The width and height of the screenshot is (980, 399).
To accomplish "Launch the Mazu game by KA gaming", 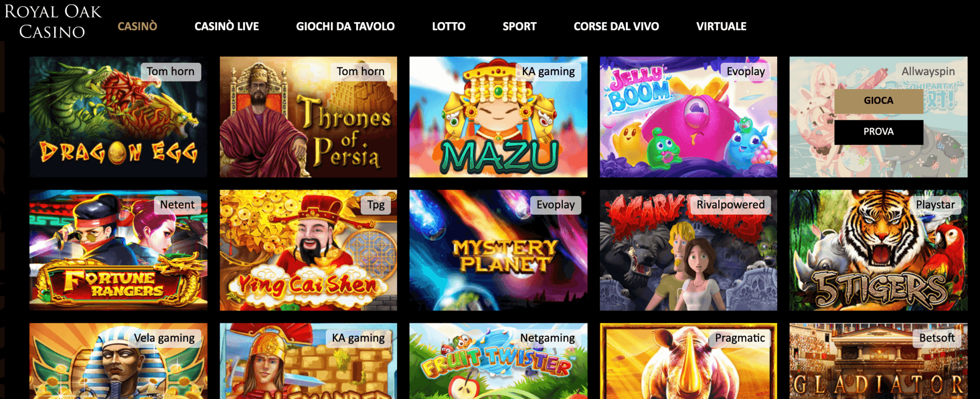I will tap(498, 117).
